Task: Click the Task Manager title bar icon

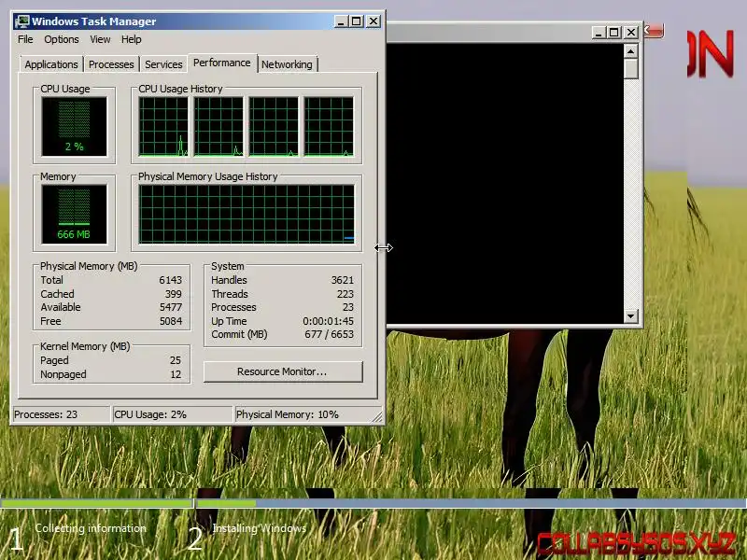Action: 21,21
